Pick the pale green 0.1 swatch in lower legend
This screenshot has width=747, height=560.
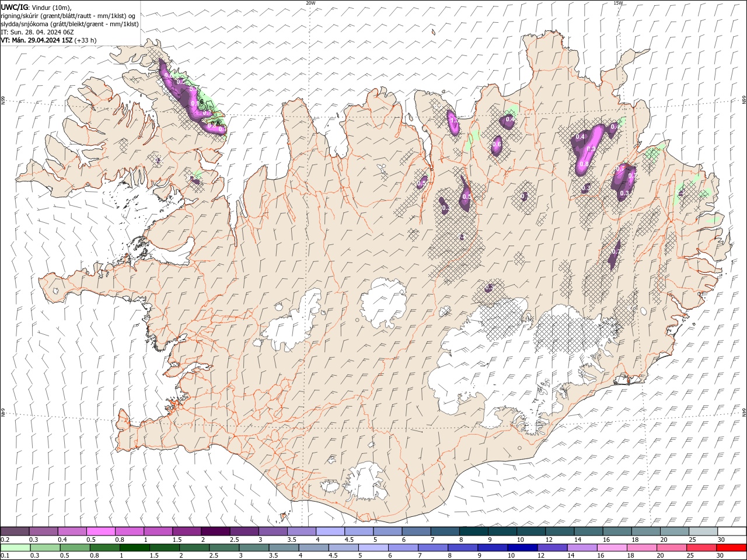(15, 547)
